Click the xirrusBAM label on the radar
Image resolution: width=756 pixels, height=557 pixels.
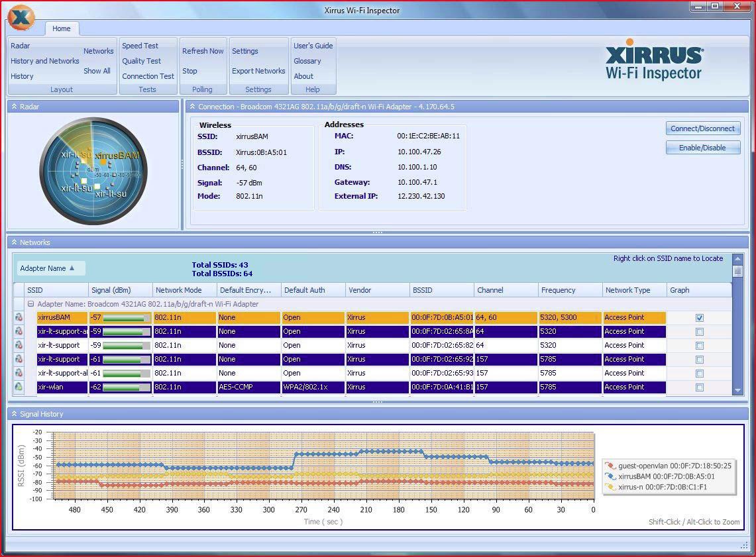[x=117, y=156]
